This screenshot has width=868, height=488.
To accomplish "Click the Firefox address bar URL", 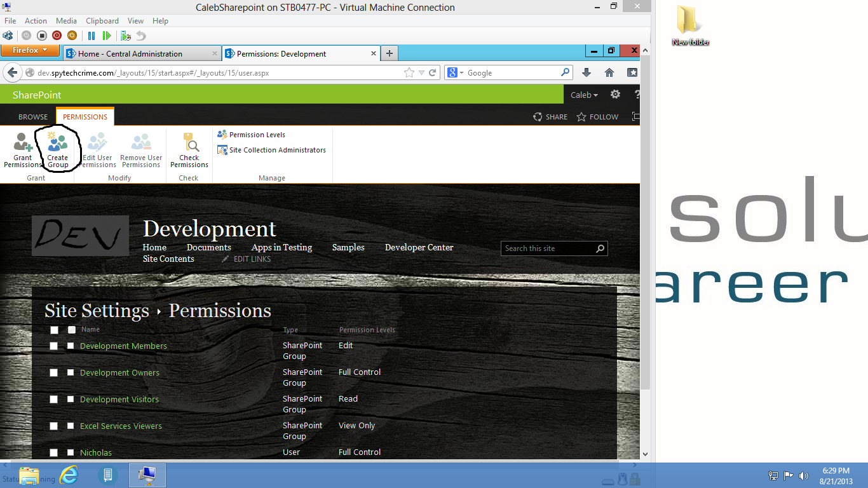I will [153, 73].
